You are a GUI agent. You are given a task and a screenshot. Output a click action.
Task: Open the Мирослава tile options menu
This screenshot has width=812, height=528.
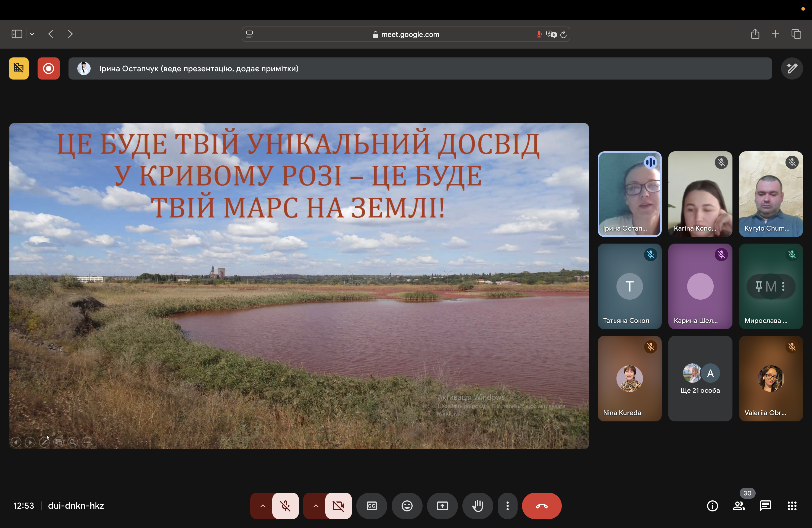pos(783,287)
